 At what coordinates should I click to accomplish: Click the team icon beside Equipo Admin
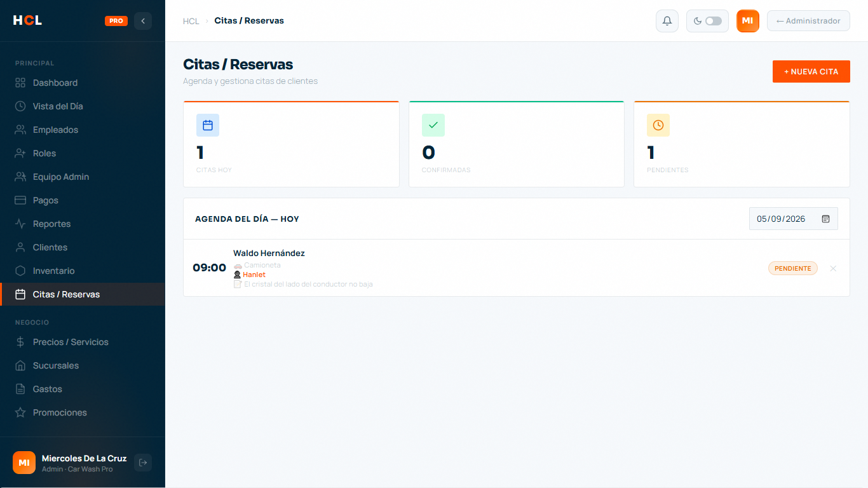[x=20, y=177]
